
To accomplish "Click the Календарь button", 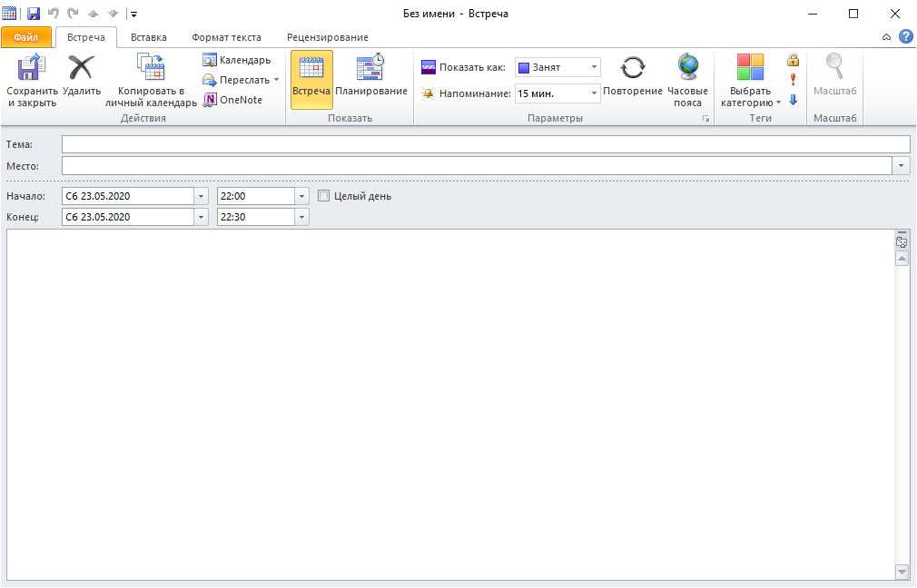I will (237, 60).
